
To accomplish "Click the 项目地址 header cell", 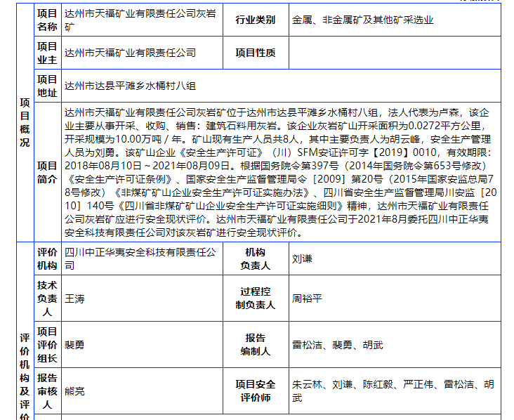I will coord(47,86).
